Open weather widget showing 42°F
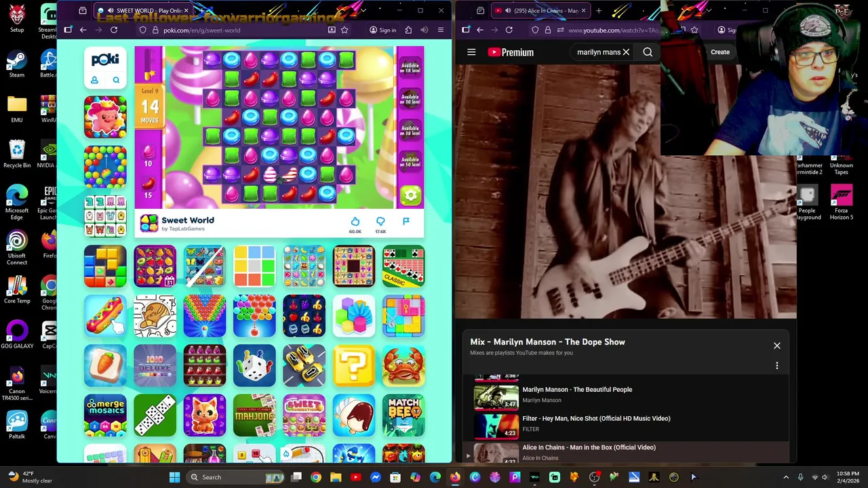Viewport: 868px width, 488px height. point(29,477)
